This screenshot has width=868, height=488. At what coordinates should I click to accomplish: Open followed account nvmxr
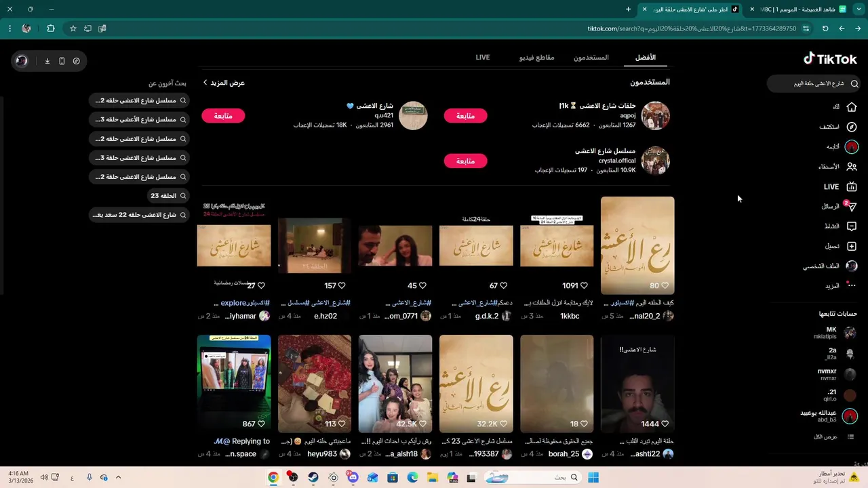(x=836, y=374)
